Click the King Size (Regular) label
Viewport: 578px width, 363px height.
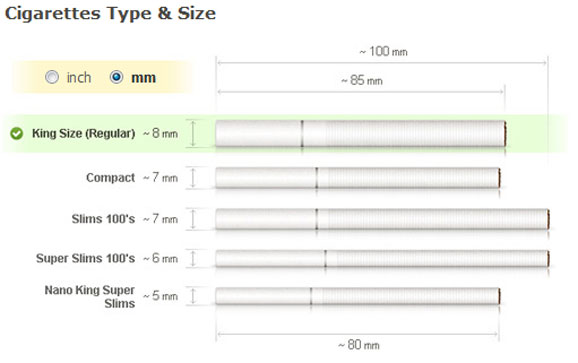[83, 133]
